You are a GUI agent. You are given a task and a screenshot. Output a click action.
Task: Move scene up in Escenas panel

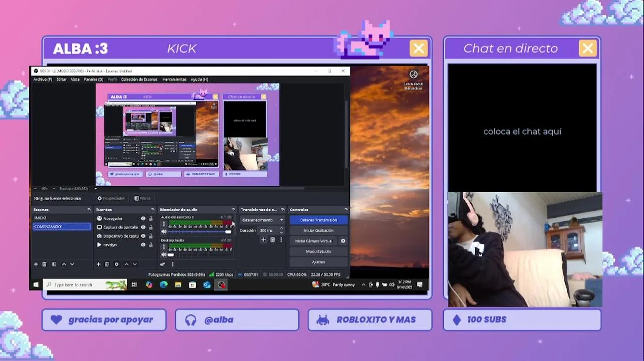click(64, 264)
